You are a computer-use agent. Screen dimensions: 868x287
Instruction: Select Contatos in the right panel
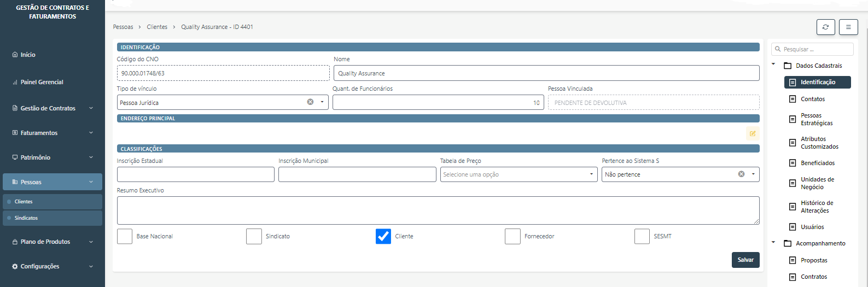click(813, 99)
